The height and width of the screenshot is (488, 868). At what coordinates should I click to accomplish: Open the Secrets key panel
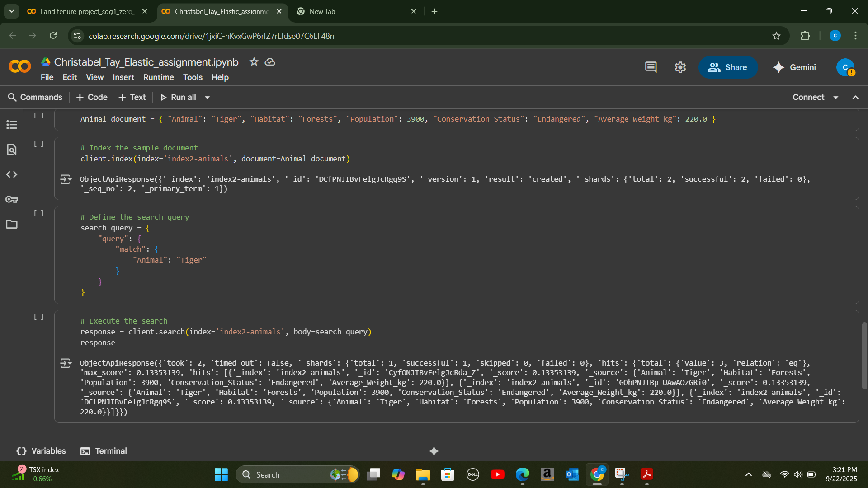pyautogui.click(x=12, y=199)
